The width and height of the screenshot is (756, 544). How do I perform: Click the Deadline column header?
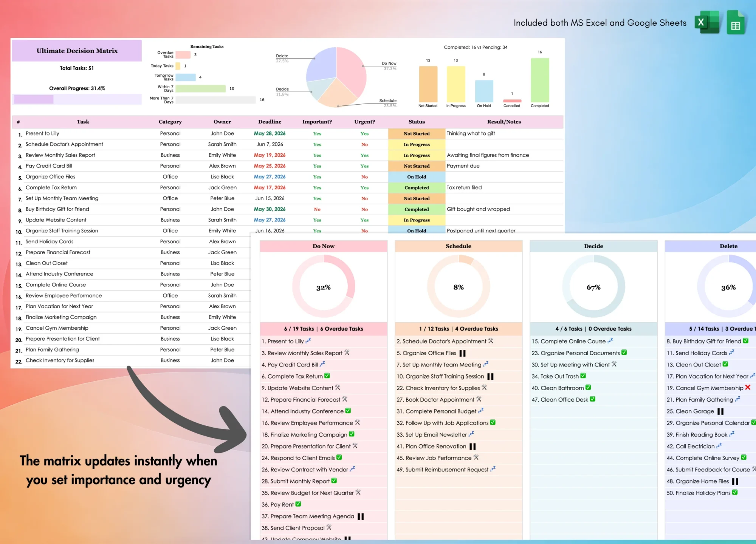click(270, 122)
